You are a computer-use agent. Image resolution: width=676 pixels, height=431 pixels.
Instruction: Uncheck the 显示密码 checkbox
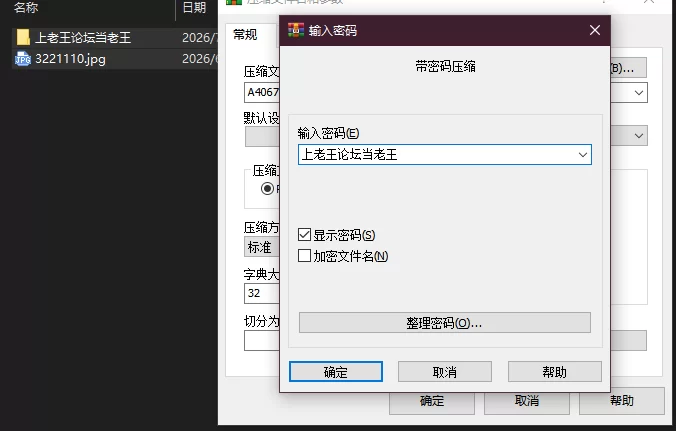(x=304, y=235)
